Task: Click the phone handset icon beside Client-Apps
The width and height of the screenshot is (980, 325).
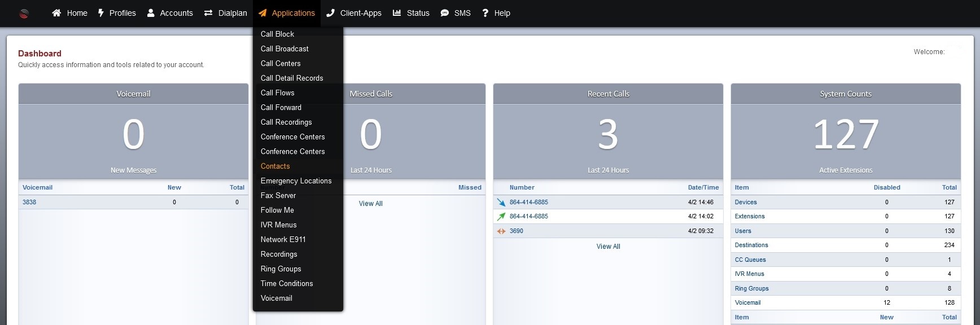Action: (331, 13)
